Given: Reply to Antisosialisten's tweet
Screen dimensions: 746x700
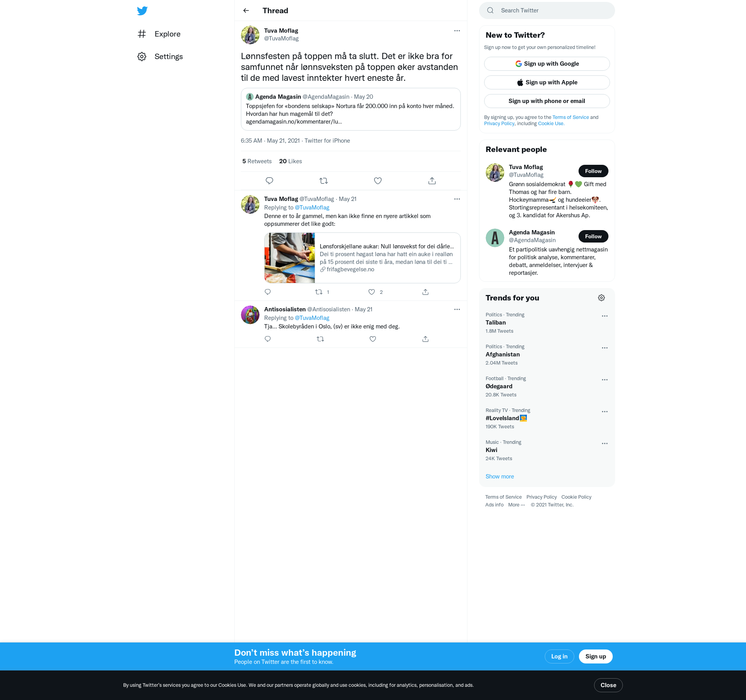Looking at the screenshot, I should [268, 339].
